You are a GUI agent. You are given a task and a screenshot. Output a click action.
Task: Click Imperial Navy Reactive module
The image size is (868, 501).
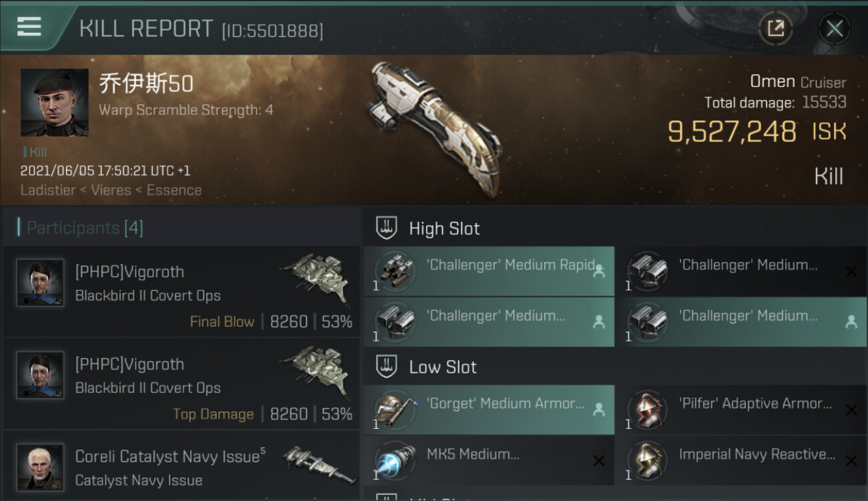pos(740,460)
